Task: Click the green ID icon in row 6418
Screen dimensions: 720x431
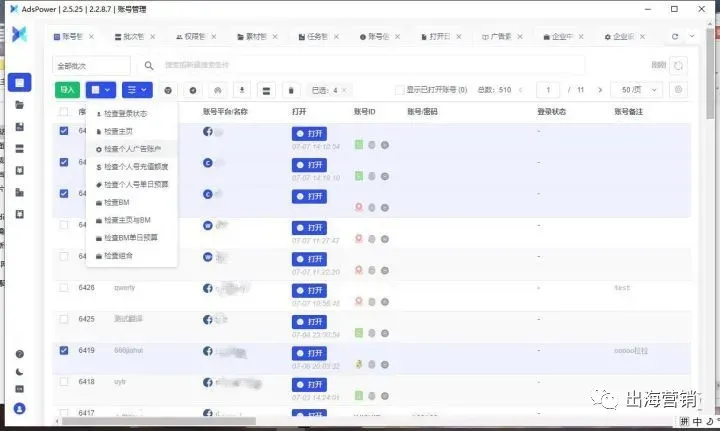Action: coord(359,396)
